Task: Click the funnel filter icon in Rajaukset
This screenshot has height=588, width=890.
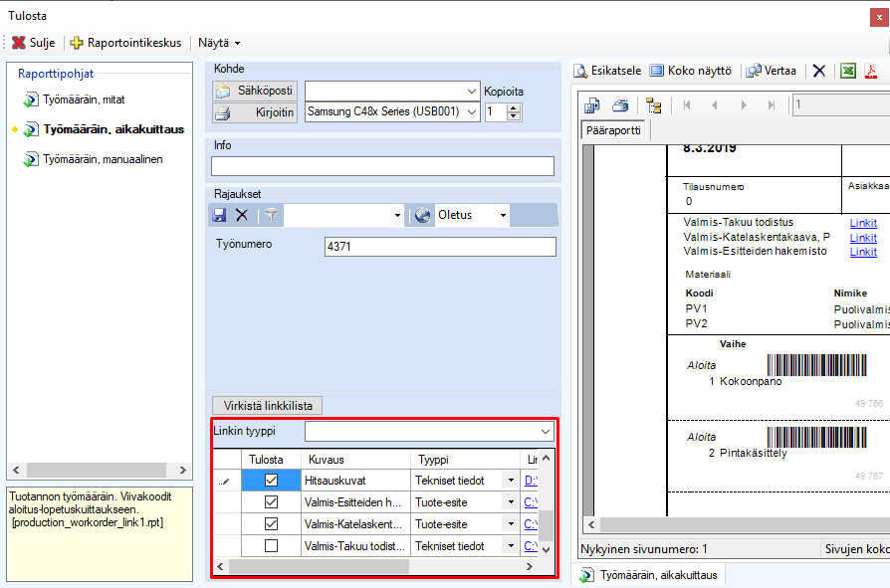Action: [272, 215]
